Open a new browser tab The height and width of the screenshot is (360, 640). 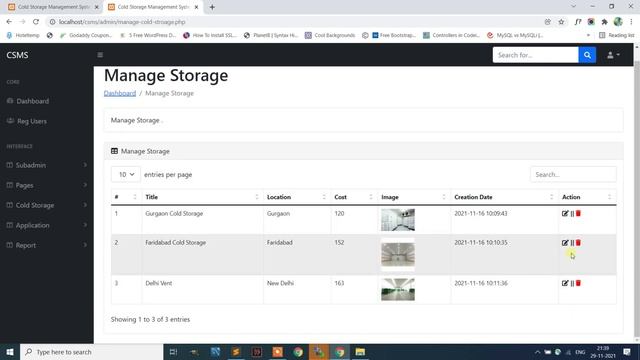click(x=212, y=7)
